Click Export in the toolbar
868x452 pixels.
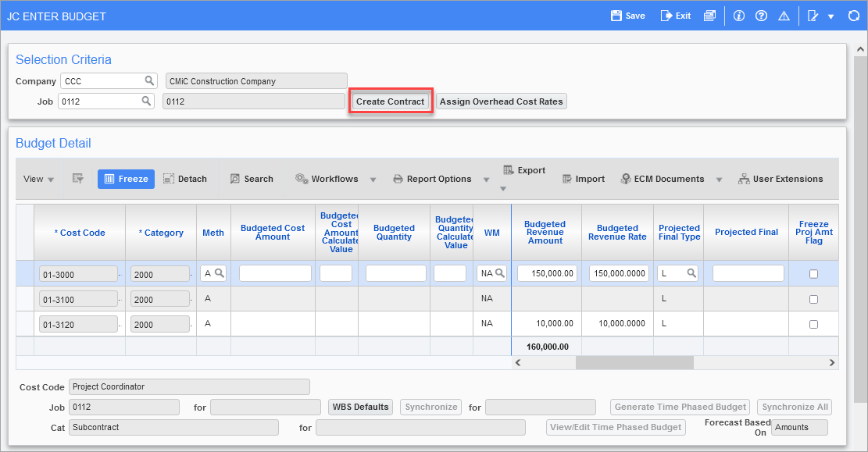coord(524,170)
